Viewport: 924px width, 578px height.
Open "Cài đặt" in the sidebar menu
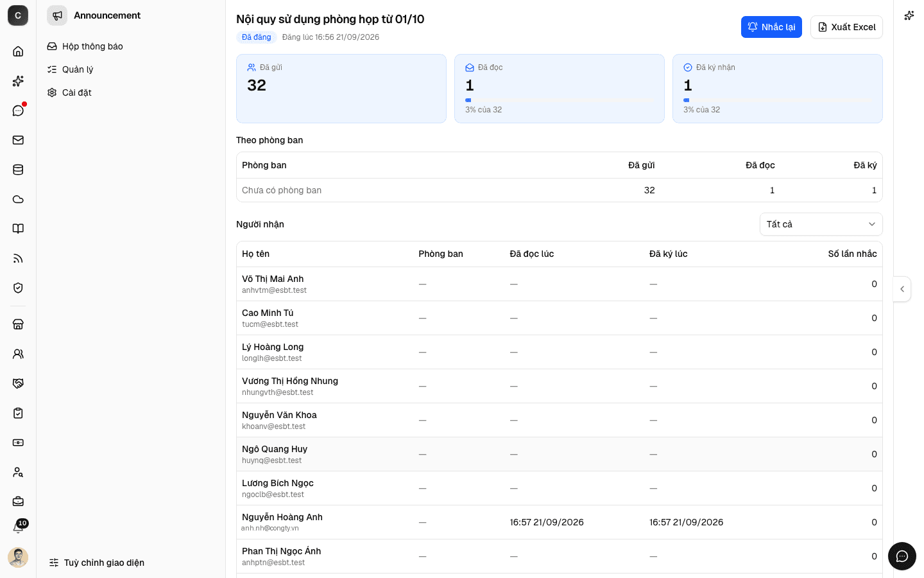tap(131, 92)
